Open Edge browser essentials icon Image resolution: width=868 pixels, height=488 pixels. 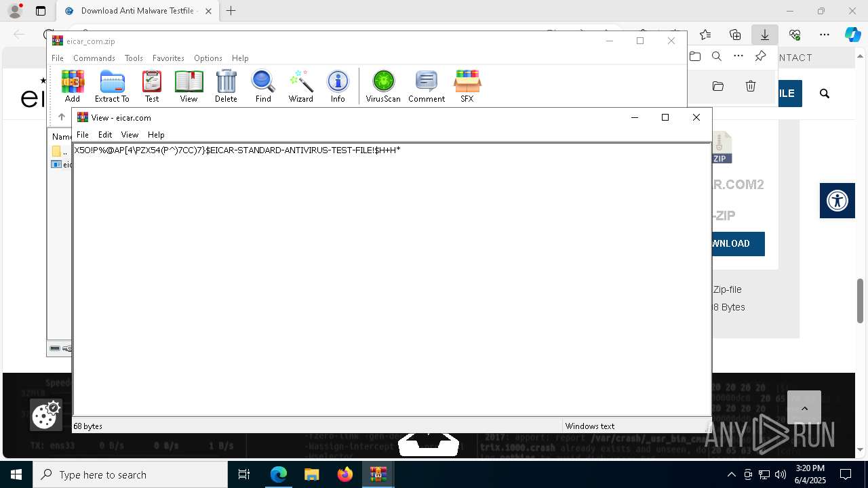(x=795, y=35)
